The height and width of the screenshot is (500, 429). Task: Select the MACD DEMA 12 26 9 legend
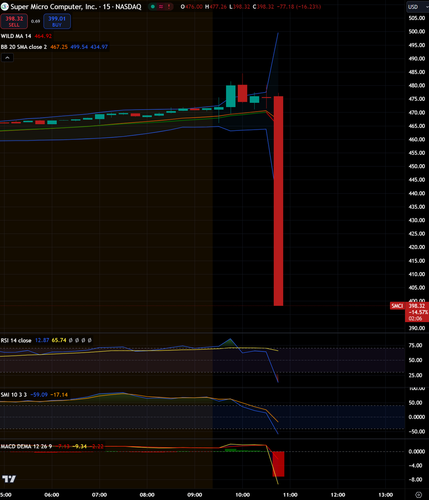tap(26, 446)
